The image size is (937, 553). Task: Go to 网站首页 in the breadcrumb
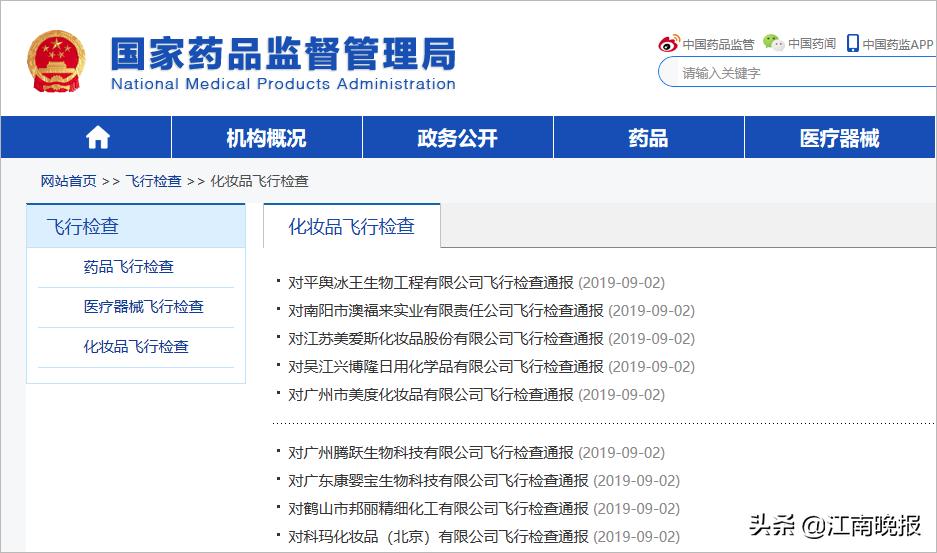68,181
